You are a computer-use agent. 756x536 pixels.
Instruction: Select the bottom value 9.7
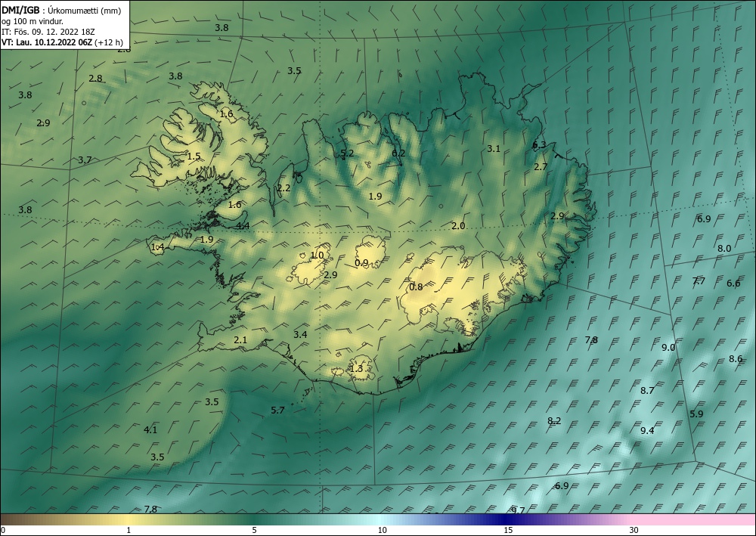coord(518,510)
